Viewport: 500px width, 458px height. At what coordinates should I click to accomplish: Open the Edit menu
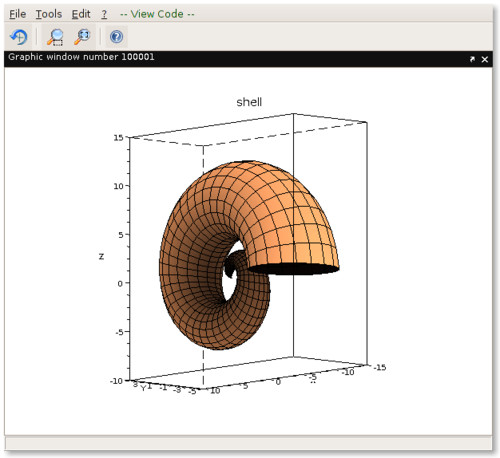pyautogui.click(x=81, y=14)
